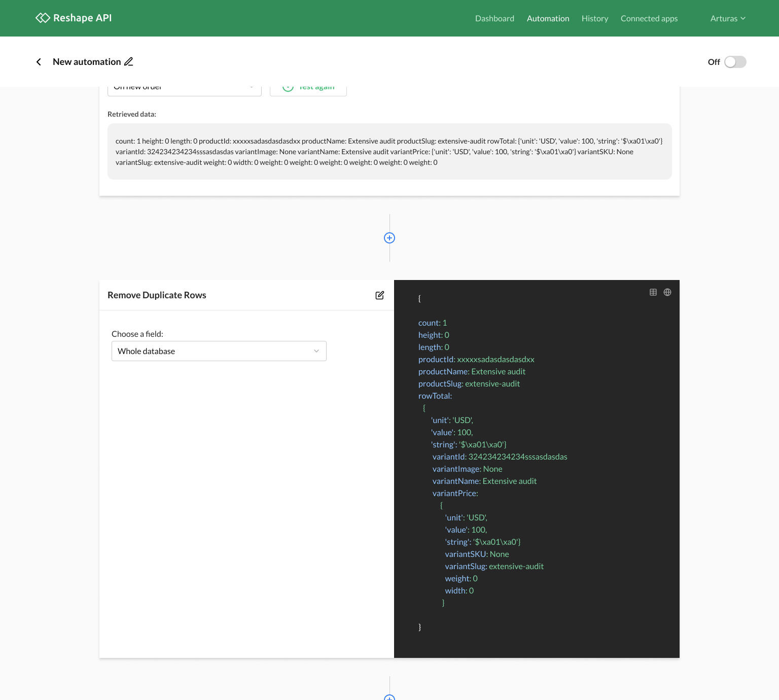Switch output to table view
The image size is (779, 700).
653,292
